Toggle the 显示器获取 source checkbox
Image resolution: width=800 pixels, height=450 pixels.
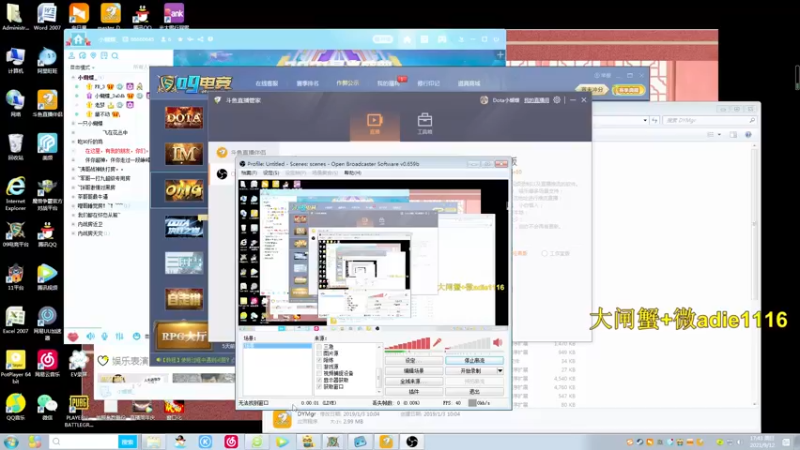coord(319,380)
